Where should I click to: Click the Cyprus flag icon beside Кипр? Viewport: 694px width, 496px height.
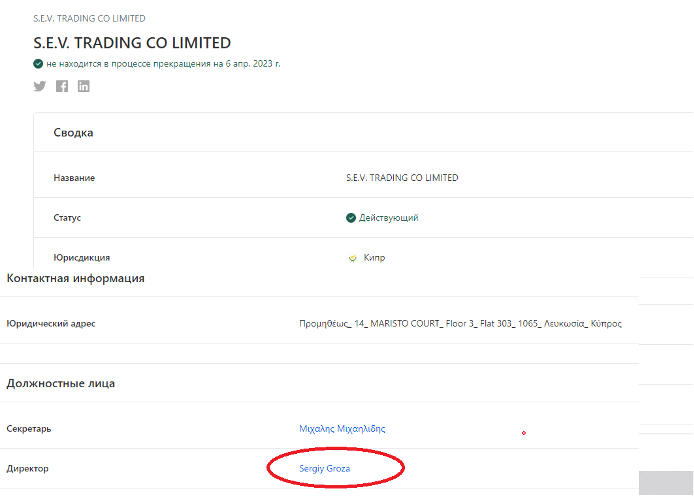(352, 258)
